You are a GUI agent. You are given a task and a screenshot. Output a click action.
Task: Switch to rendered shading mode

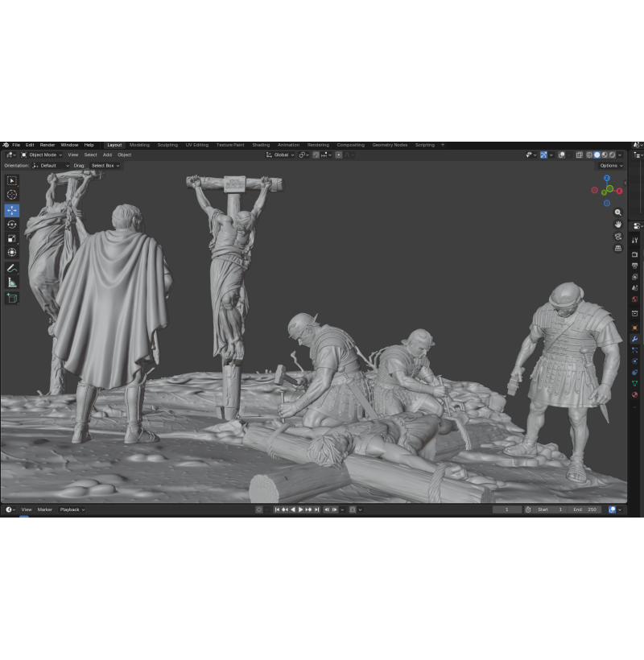point(612,155)
